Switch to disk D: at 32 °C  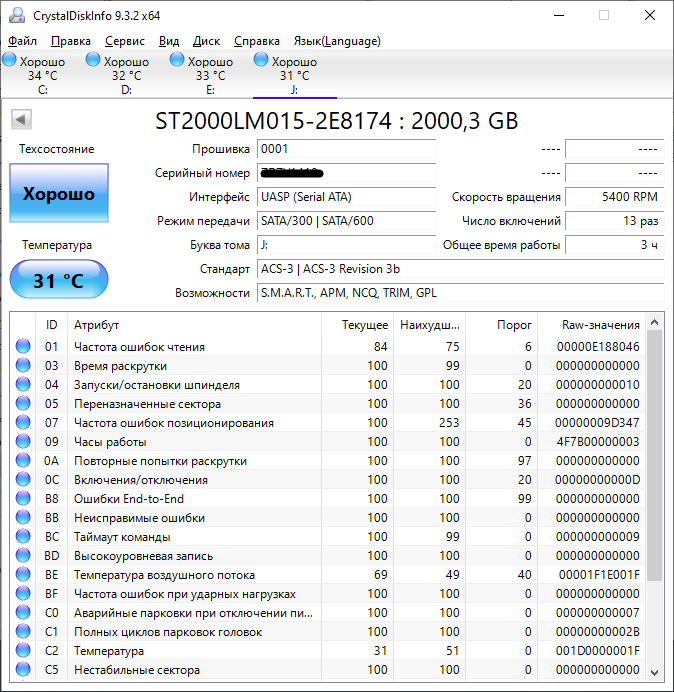126,75
